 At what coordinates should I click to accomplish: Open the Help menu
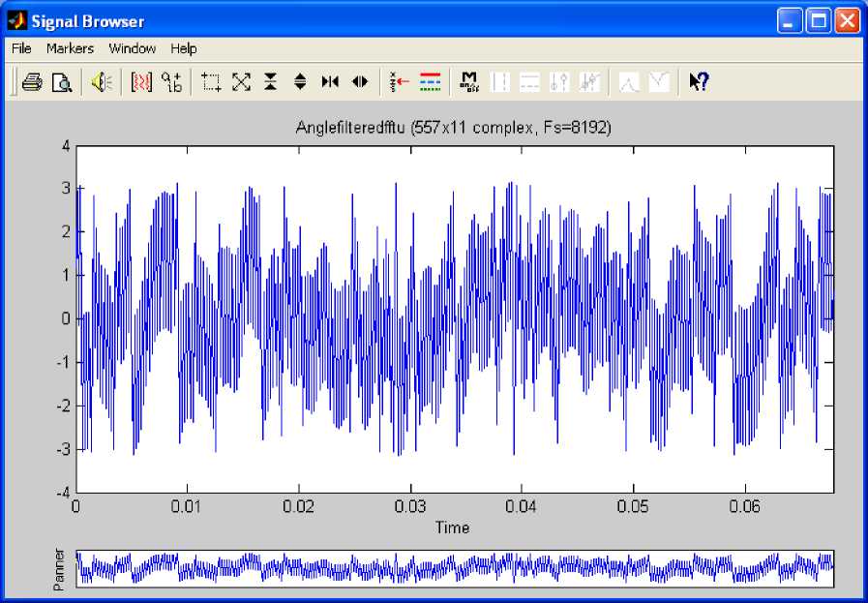click(x=184, y=48)
